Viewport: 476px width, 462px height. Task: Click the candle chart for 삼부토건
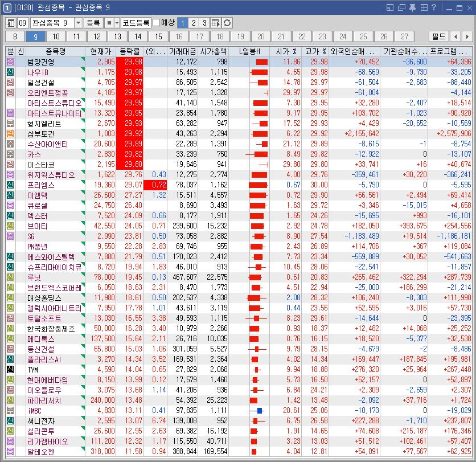(260, 134)
